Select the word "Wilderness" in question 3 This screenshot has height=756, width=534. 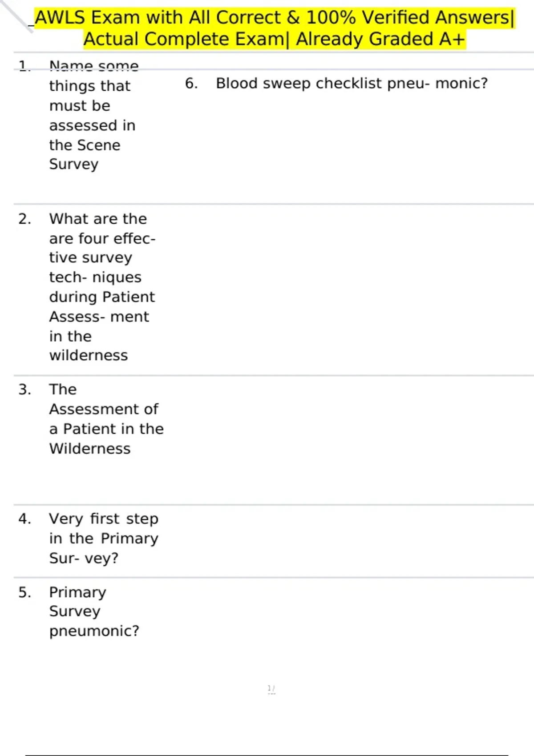pyautogui.click(x=90, y=449)
